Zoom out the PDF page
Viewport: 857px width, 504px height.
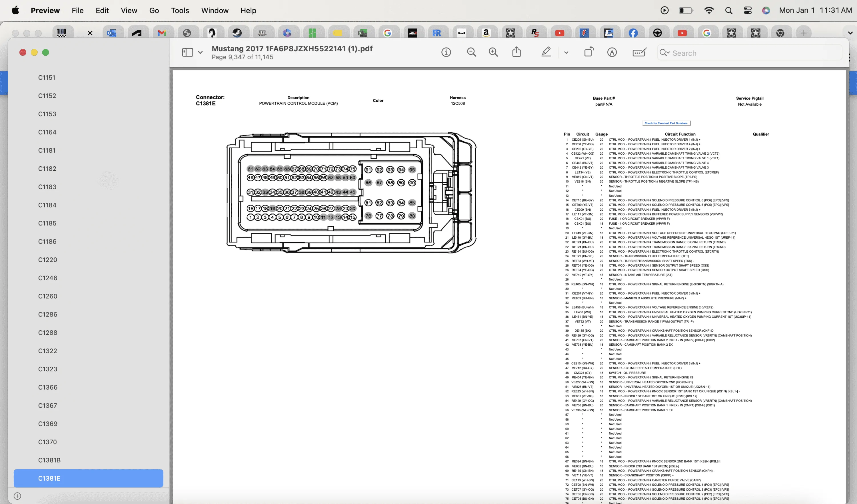click(x=471, y=52)
